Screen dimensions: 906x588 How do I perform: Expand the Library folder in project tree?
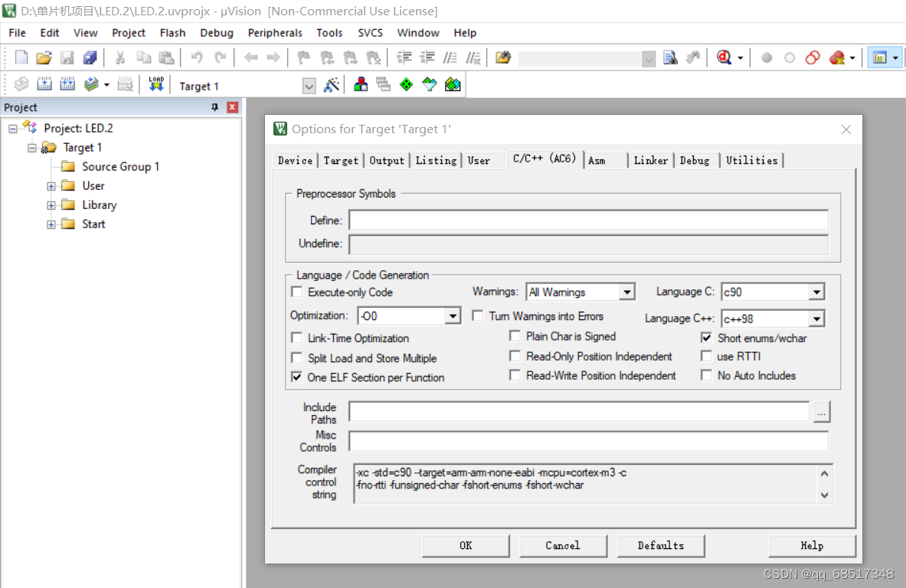51,205
